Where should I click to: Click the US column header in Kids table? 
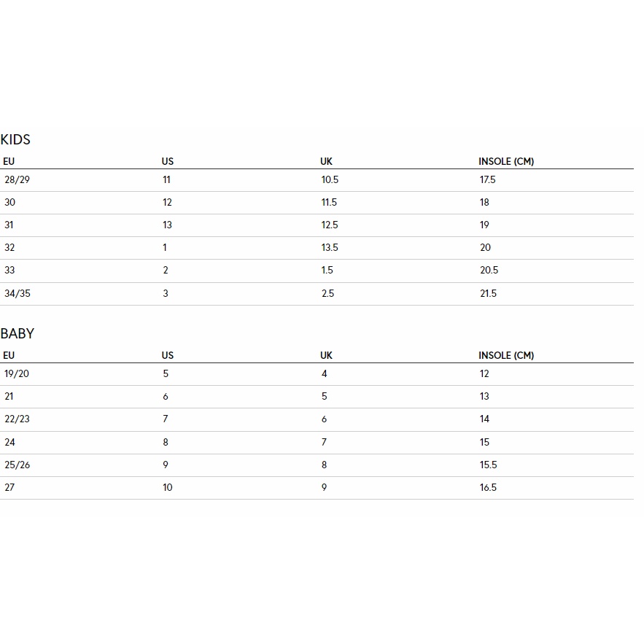(x=168, y=161)
